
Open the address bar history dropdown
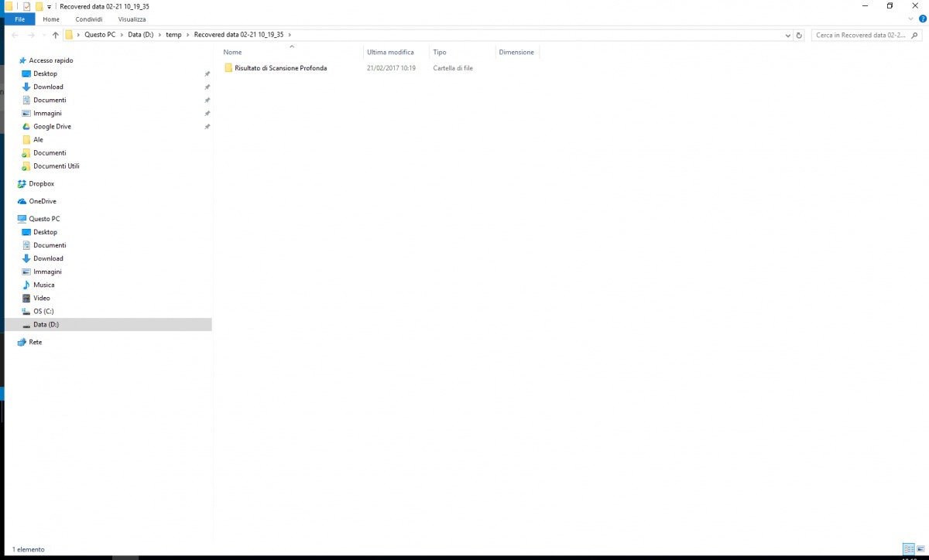coord(789,35)
